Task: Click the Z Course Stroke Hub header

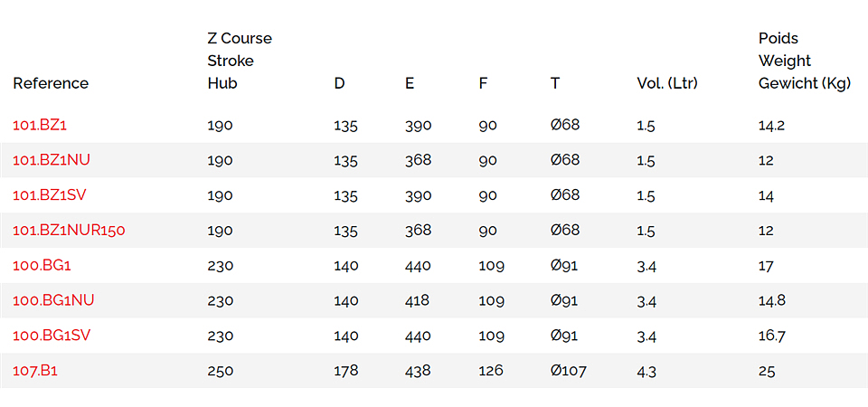Action: click(x=240, y=61)
